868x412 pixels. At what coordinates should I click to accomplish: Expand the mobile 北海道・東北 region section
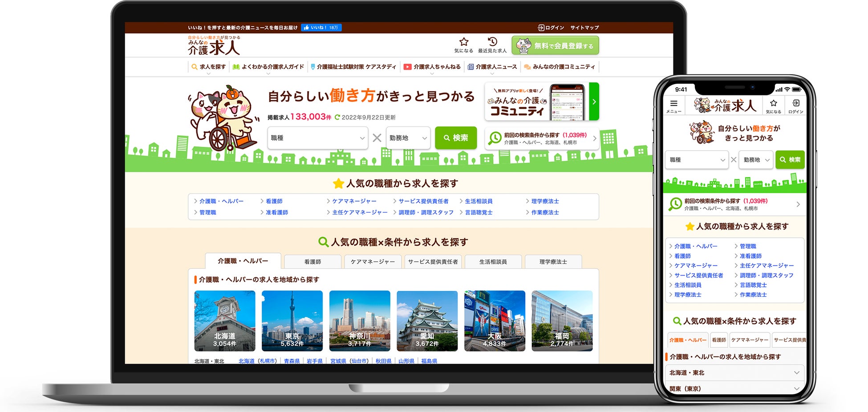[734, 373]
